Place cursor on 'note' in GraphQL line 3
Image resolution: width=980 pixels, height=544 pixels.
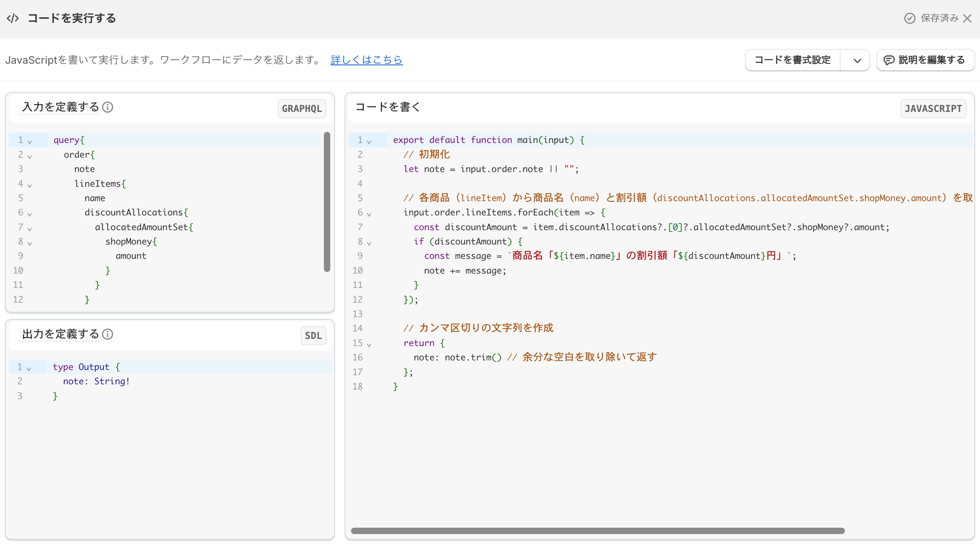(x=84, y=169)
